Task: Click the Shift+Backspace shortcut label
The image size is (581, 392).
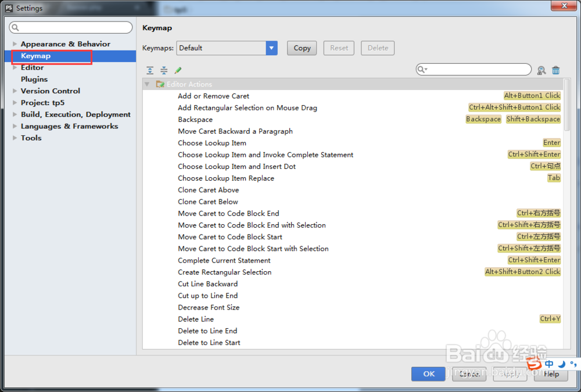Action: (533, 119)
